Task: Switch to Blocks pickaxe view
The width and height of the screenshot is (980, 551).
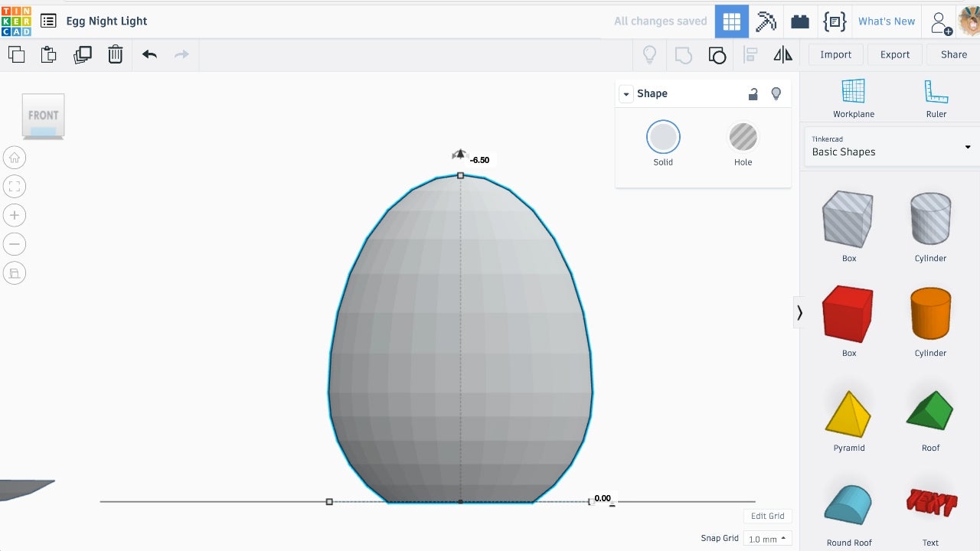Action: point(766,21)
